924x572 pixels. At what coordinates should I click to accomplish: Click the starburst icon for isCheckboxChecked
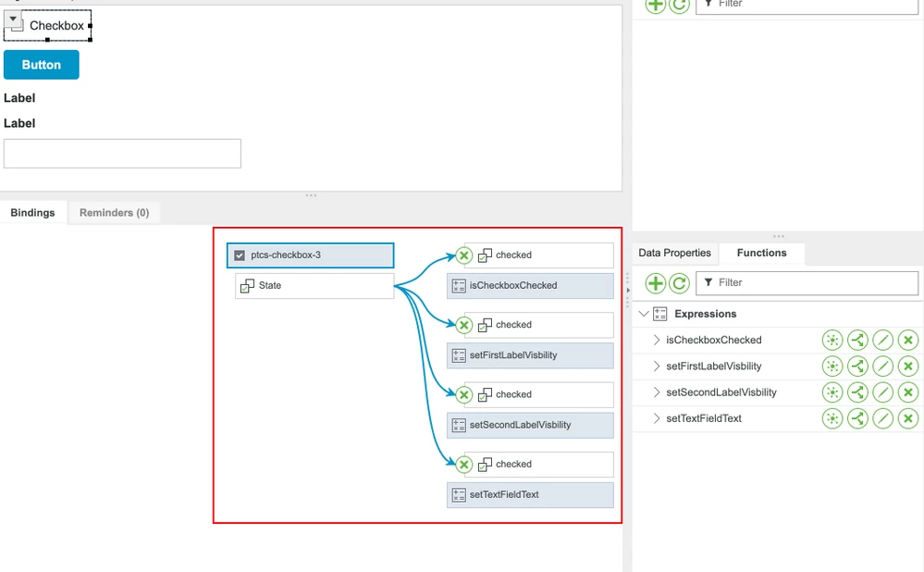(x=832, y=341)
